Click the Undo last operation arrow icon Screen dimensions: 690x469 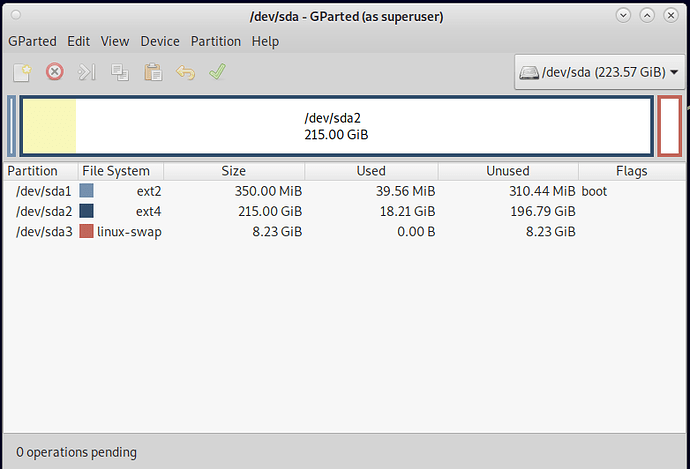[185, 72]
